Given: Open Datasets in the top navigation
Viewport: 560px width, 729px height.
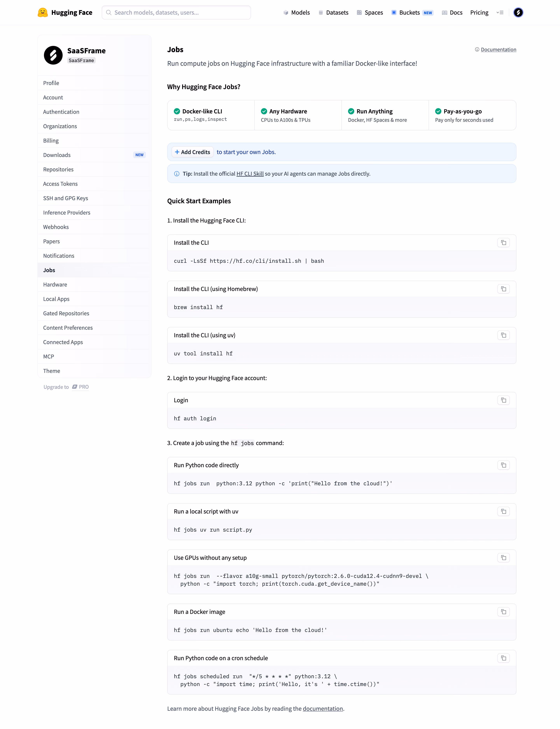Looking at the screenshot, I should (x=333, y=13).
